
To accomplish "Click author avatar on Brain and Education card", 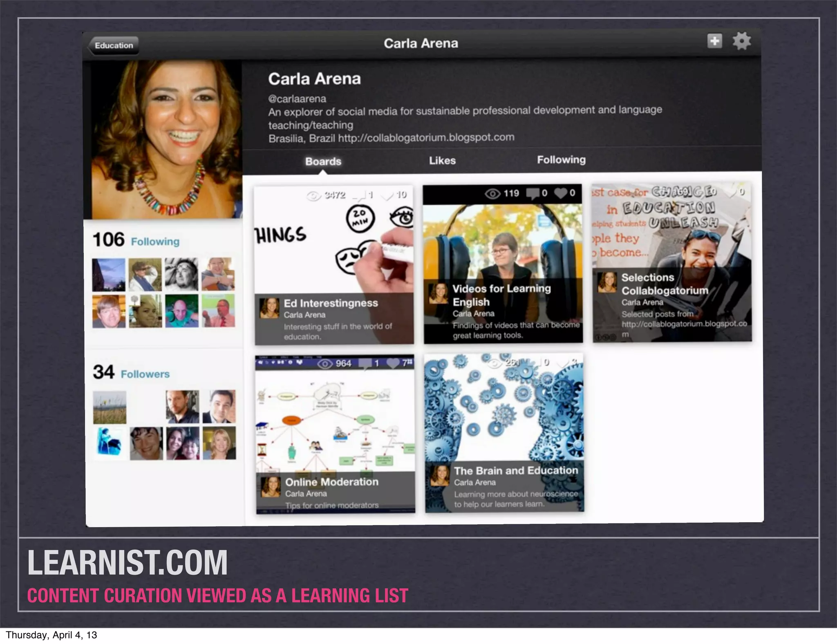I will pos(440,475).
